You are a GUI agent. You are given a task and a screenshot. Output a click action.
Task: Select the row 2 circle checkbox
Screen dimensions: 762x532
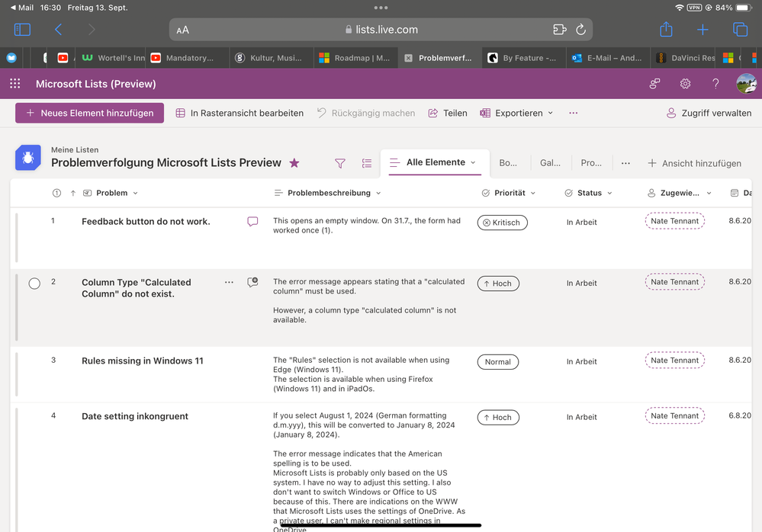34,284
